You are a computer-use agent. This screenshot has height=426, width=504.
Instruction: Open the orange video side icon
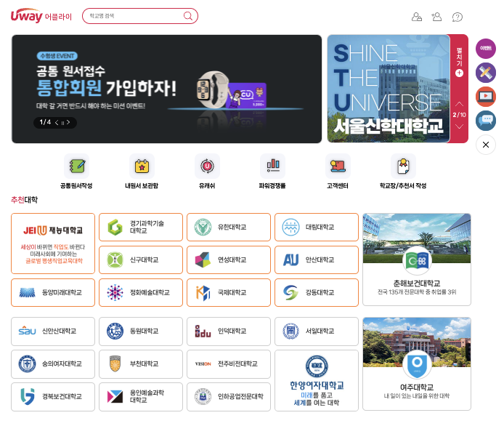tap(486, 97)
